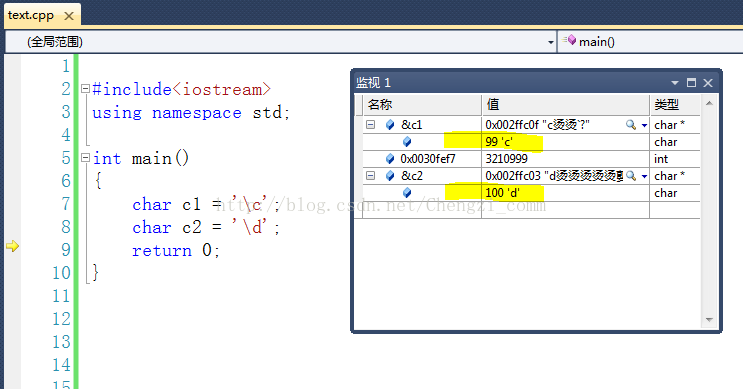The image size is (743, 389).
Task: Place cursor on 'using namespace std;' line
Action: click(190, 113)
